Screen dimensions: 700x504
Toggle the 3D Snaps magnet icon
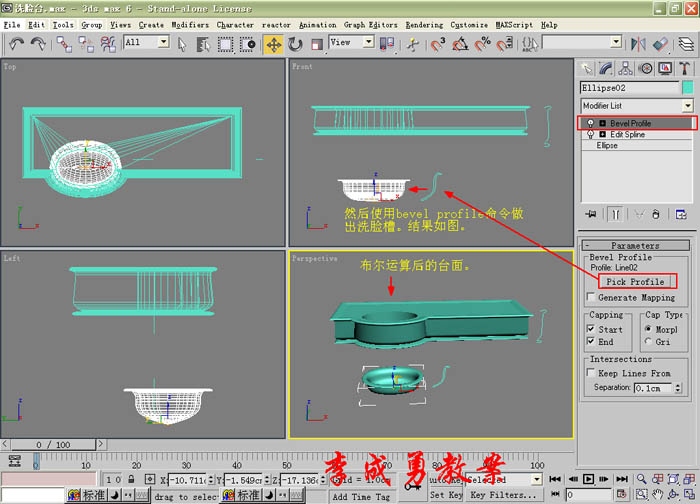438,44
